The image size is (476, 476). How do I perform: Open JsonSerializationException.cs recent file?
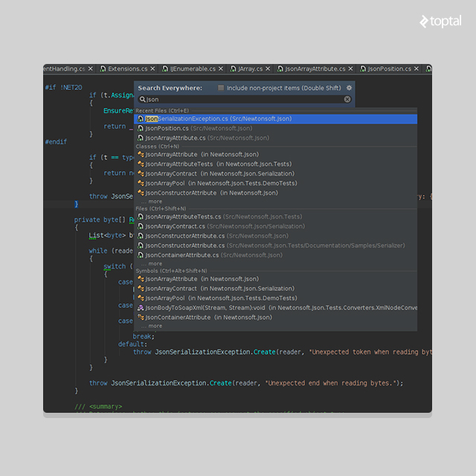tap(276, 119)
